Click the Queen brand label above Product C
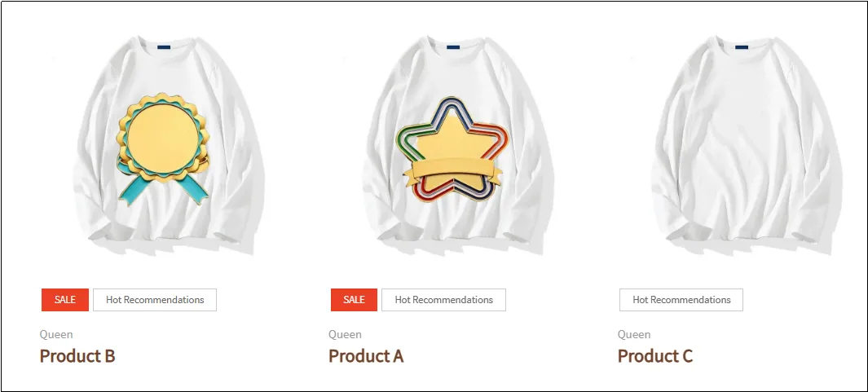868x392 pixels. click(634, 334)
